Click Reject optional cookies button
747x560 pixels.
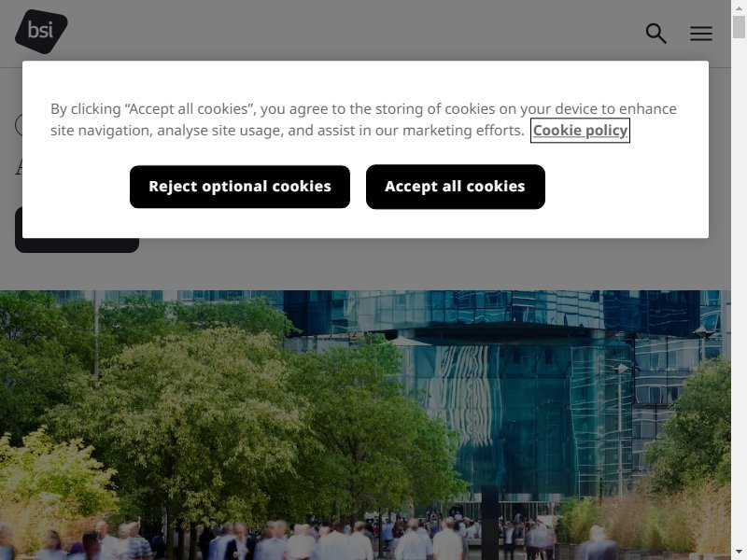coord(240,187)
